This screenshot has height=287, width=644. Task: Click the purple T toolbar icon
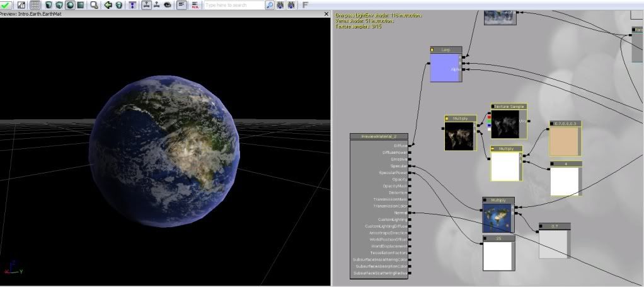[x=132, y=5]
